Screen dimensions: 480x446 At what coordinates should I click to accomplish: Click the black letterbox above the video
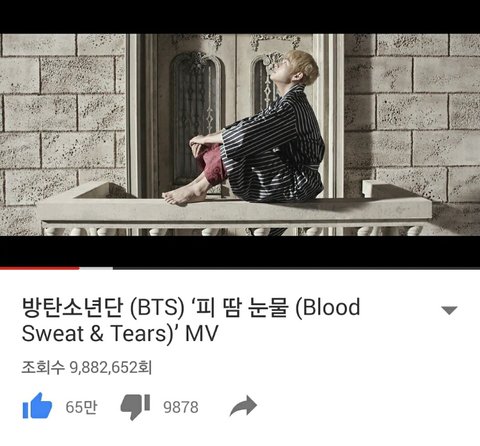click(240, 17)
